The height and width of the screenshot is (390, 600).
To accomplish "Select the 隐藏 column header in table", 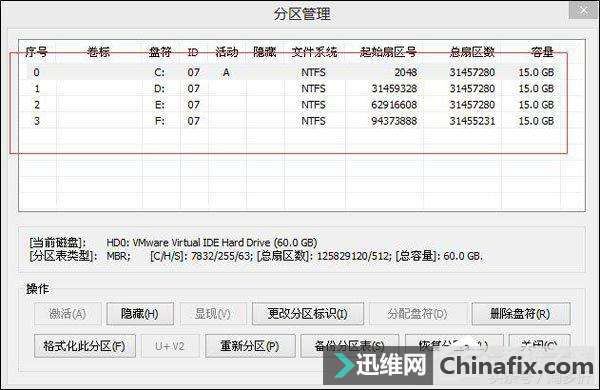I will [x=265, y=52].
